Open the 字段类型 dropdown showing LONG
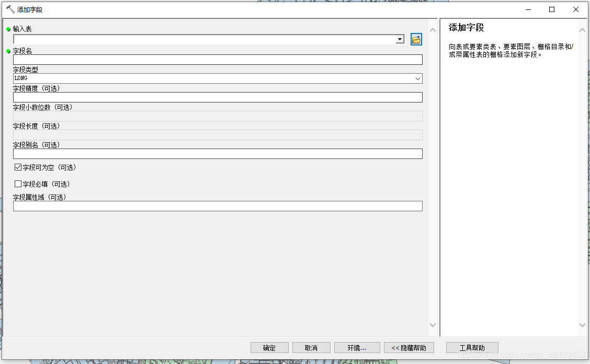This screenshot has height=364, width=590. tap(418, 78)
